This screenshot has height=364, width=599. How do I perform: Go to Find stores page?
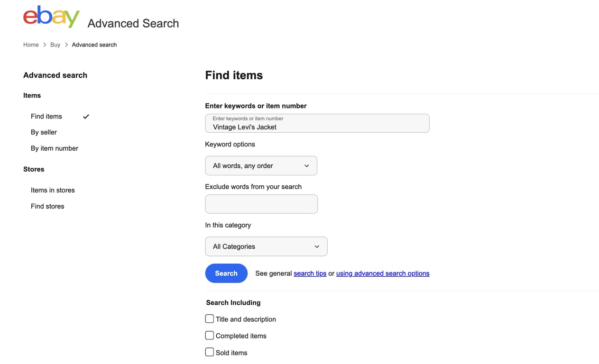[47, 206]
